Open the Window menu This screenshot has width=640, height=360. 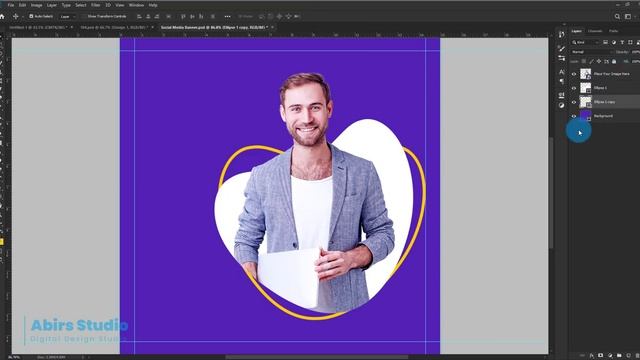[136, 5]
